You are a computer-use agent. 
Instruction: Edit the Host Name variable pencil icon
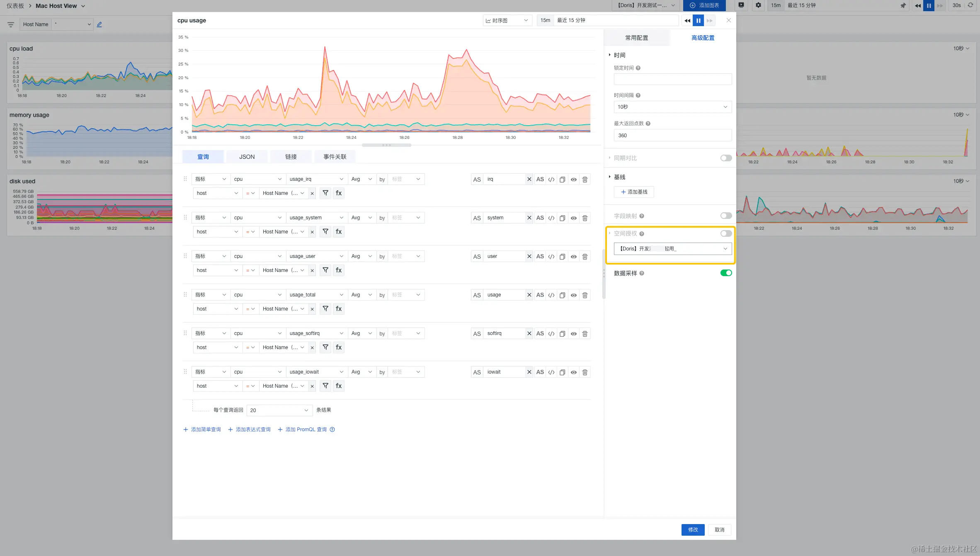(99, 24)
